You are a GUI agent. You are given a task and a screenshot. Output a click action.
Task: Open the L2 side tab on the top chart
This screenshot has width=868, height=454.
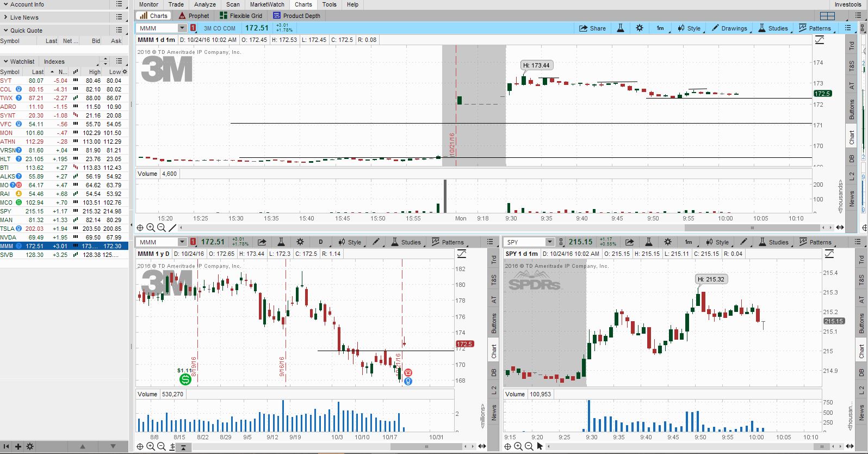[852, 176]
